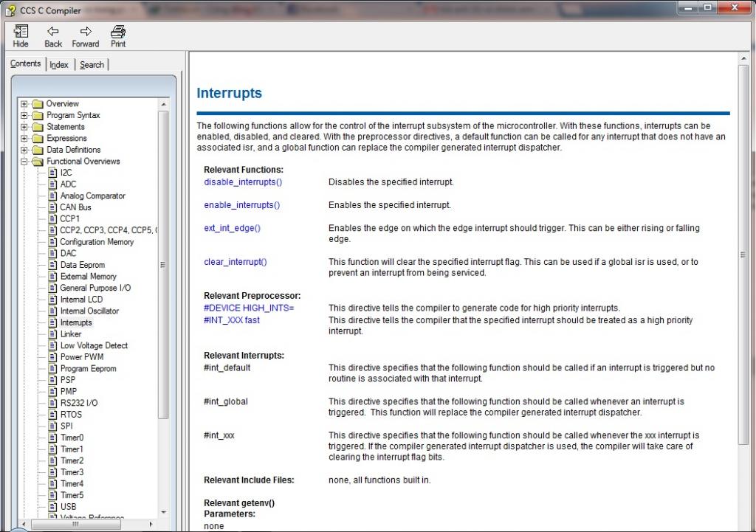Viewport: 756px width, 532px height.
Task: Select Internal LCD topic
Action: (81, 300)
